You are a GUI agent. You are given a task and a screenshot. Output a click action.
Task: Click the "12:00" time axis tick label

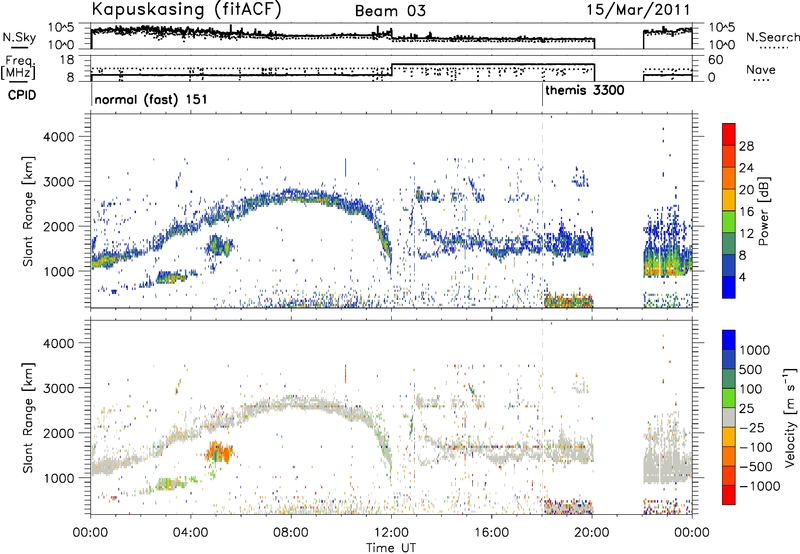[391, 533]
